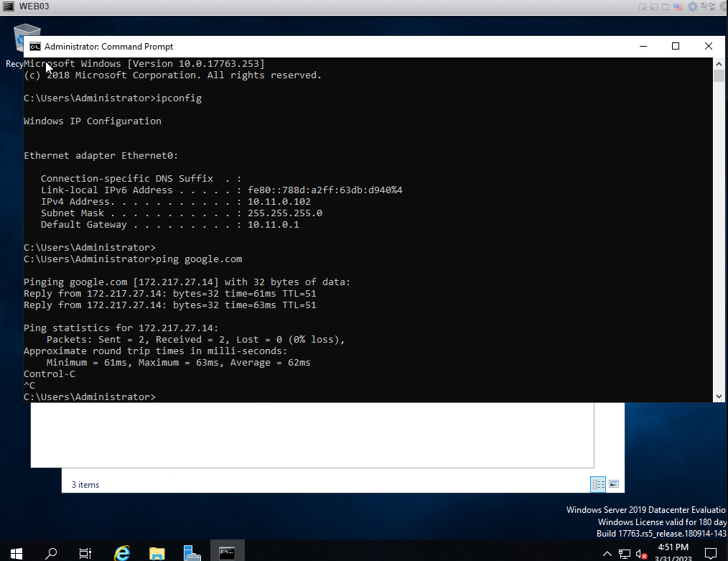
Task: Minimize the Command Prompt window
Action: click(x=643, y=47)
